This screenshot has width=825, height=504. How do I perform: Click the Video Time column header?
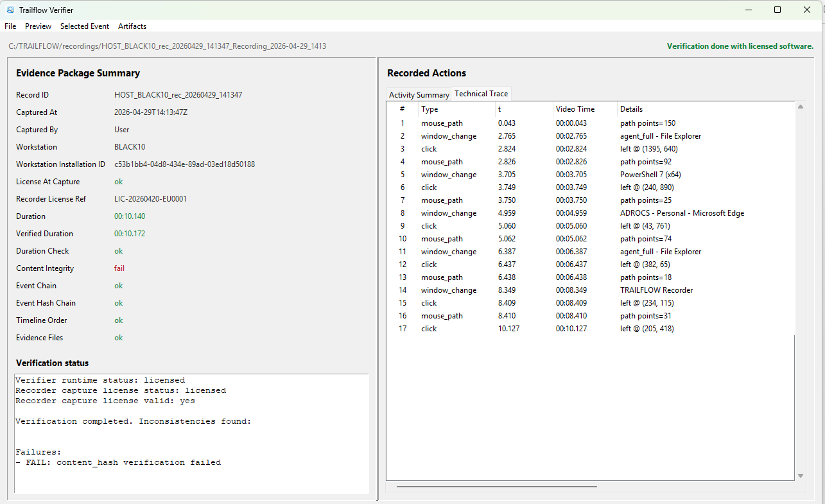[x=585, y=109]
